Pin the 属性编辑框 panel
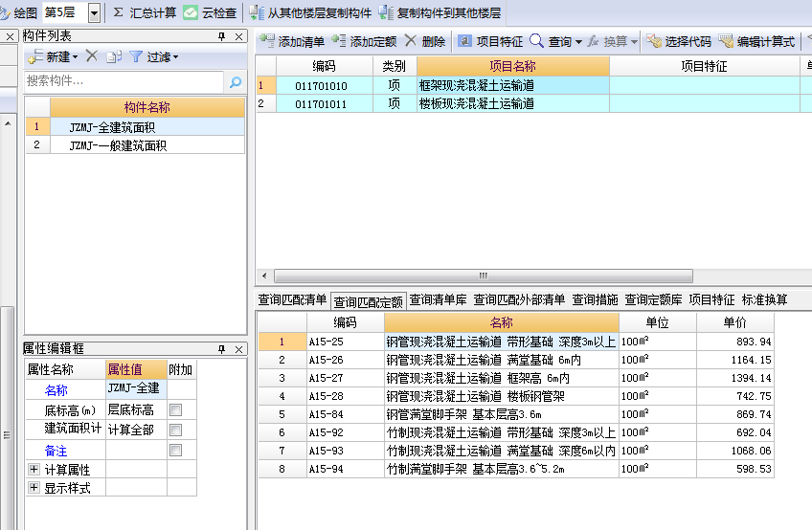Screen dimensions: 812x530 (221, 349)
